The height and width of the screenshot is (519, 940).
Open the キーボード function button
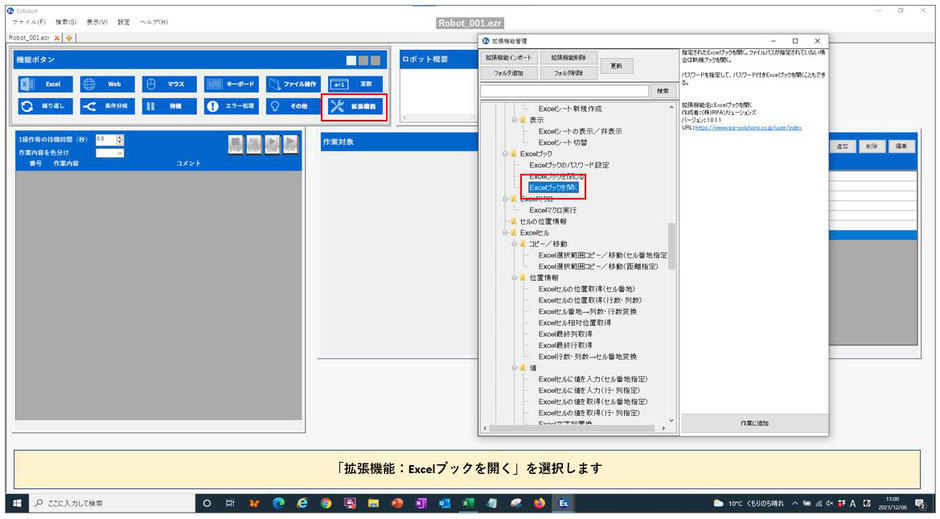coord(231,84)
